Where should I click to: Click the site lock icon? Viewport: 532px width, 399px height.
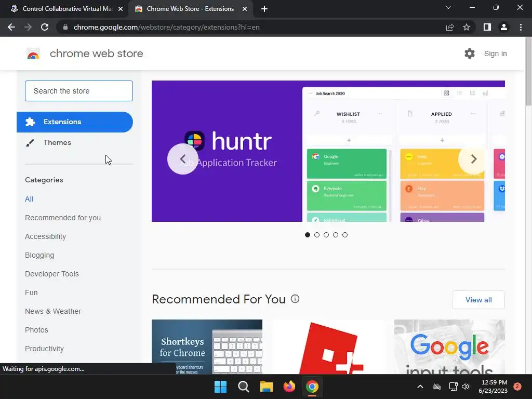(65, 27)
